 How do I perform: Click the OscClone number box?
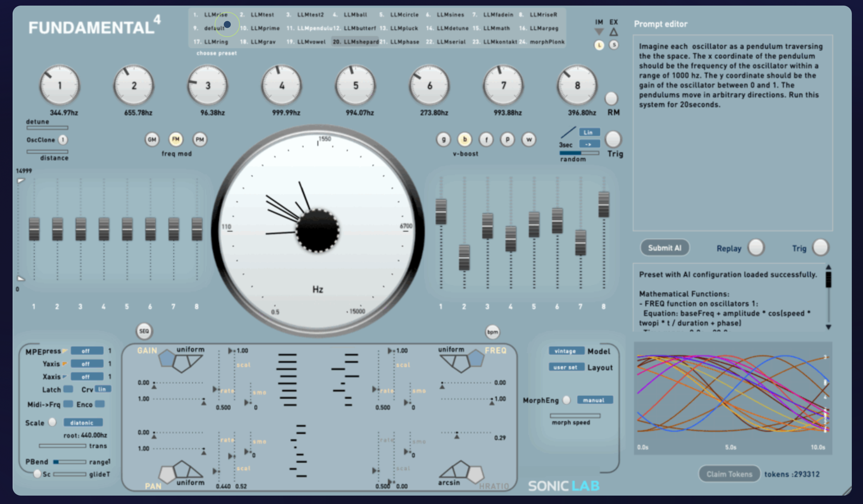click(63, 140)
